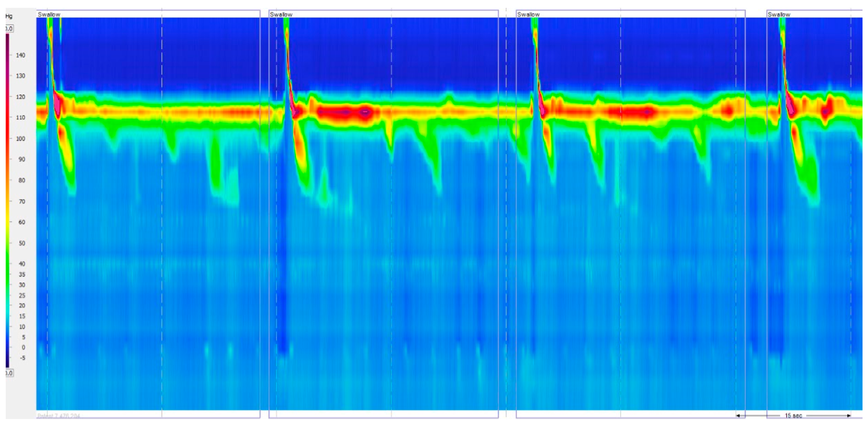The height and width of the screenshot is (425, 868).
Task: Click the 140 tick on pressure scale
Action: pyautogui.click(x=20, y=55)
